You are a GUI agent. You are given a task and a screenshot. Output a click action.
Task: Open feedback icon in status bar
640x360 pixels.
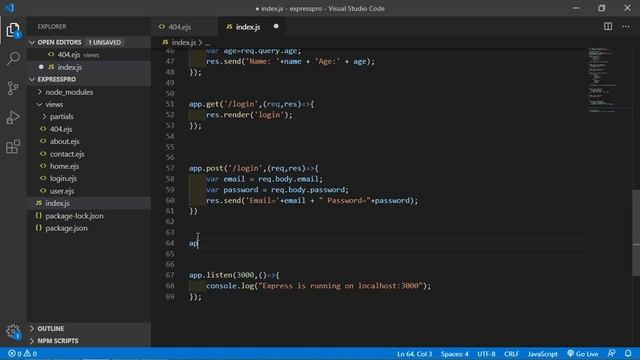(x=611, y=353)
